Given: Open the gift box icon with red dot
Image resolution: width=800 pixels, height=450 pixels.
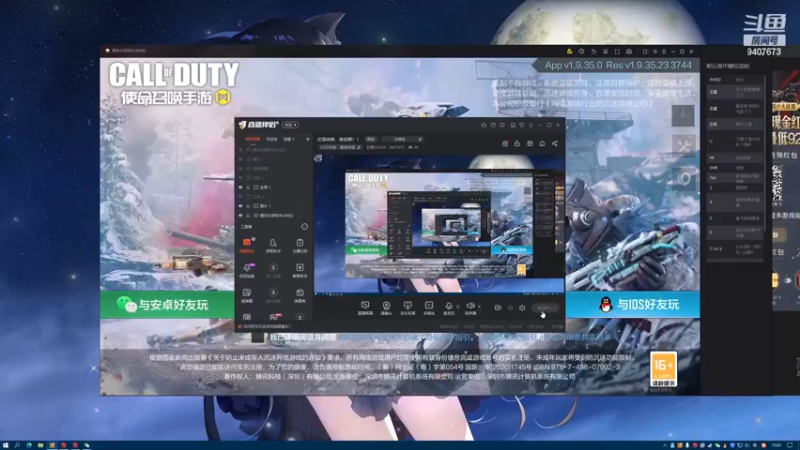Looking at the screenshot, I should (505, 143).
